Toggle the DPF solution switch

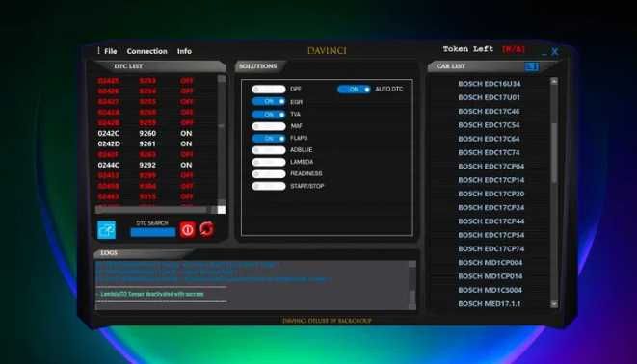coord(269,90)
